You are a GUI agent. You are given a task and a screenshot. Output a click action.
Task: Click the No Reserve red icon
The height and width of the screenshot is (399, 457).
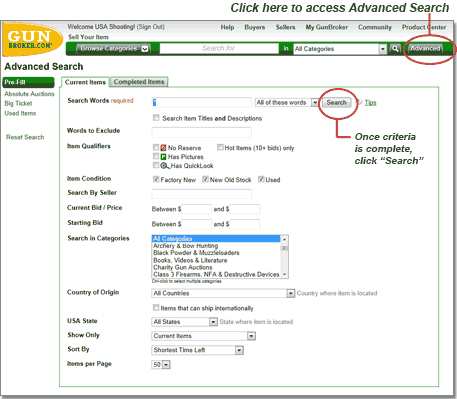(x=163, y=148)
